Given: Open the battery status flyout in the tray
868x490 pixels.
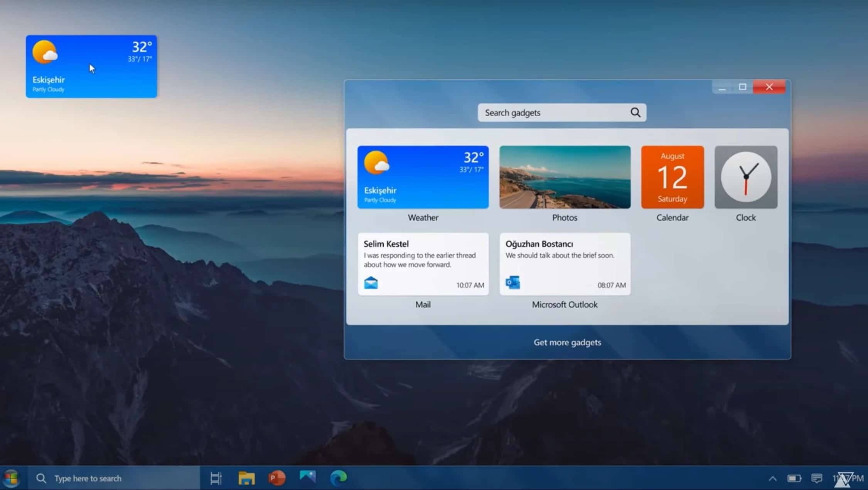Looking at the screenshot, I should pyautogui.click(x=794, y=478).
